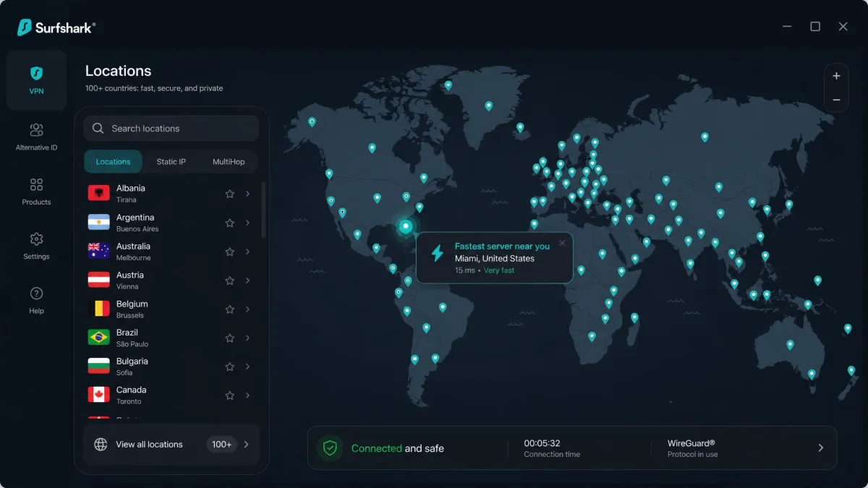The height and width of the screenshot is (488, 868).
Task: Click the 00:05:32 connection time
Action: [x=542, y=443]
